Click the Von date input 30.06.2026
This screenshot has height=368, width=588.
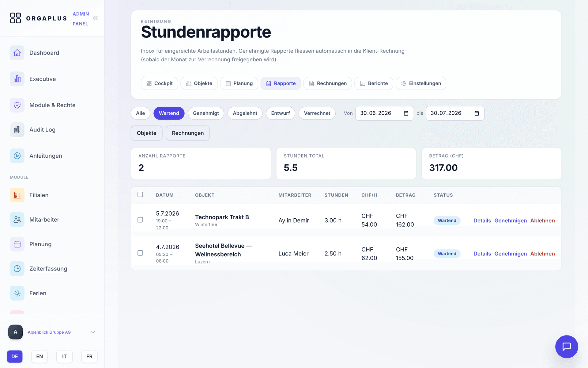click(385, 113)
